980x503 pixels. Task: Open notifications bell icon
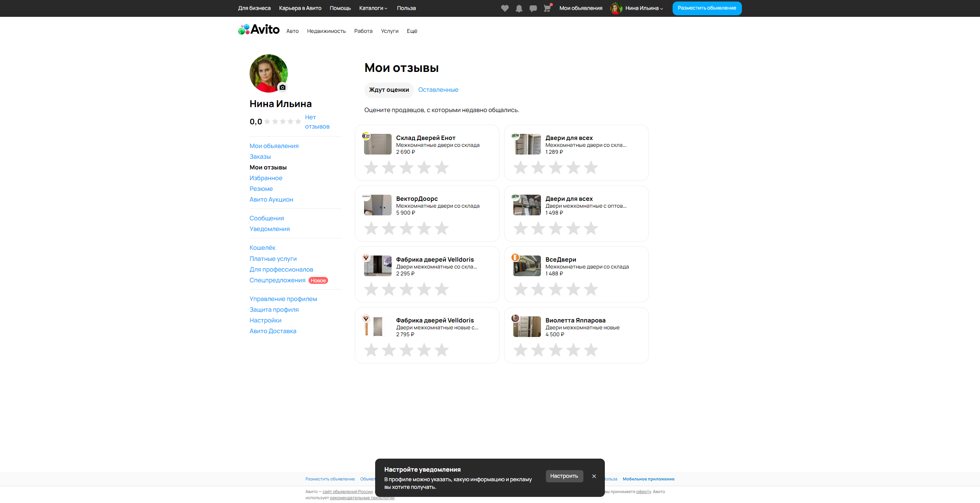pyautogui.click(x=519, y=8)
